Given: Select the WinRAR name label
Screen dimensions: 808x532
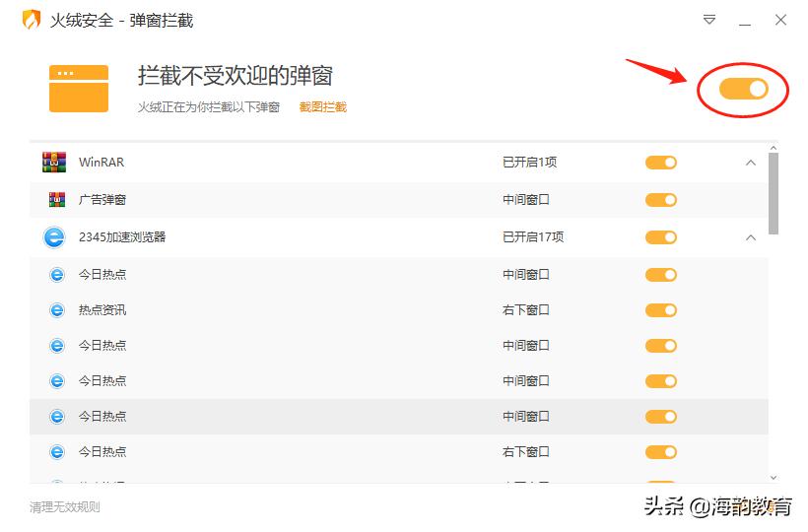Looking at the screenshot, I should (x=101, y=163).
